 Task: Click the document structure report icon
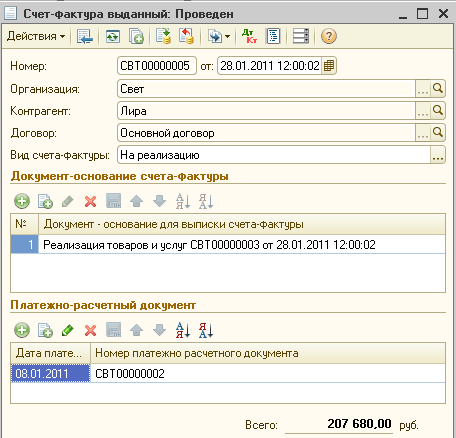click(x=273, y=36)
